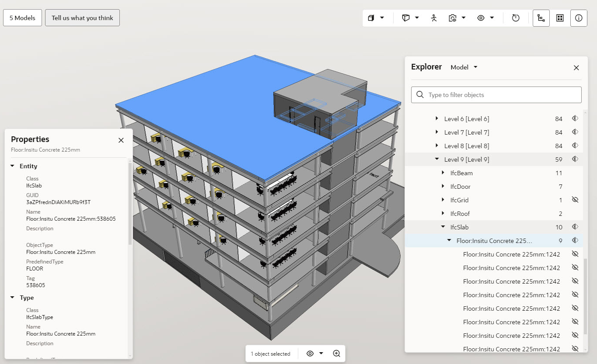This screenshot has width=597, height=364.
Task: Expand the IfcGrid node
Action: click(443, 200)
